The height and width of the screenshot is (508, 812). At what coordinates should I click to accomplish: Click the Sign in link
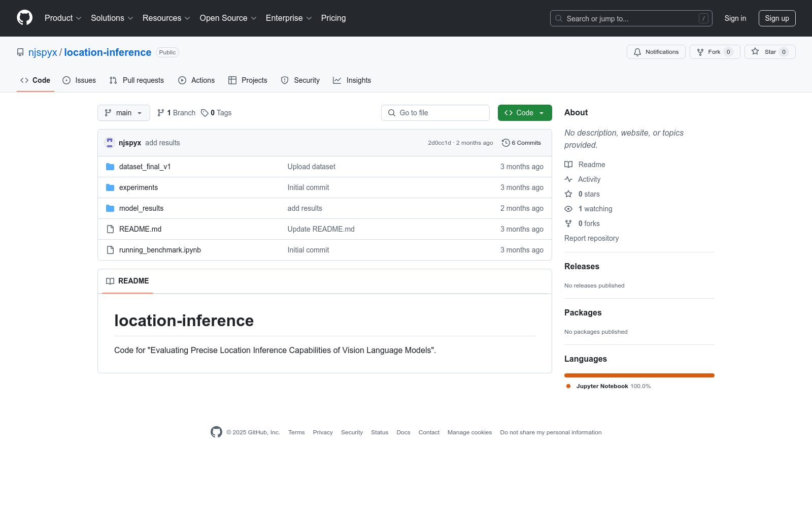(x=735, y=18)
